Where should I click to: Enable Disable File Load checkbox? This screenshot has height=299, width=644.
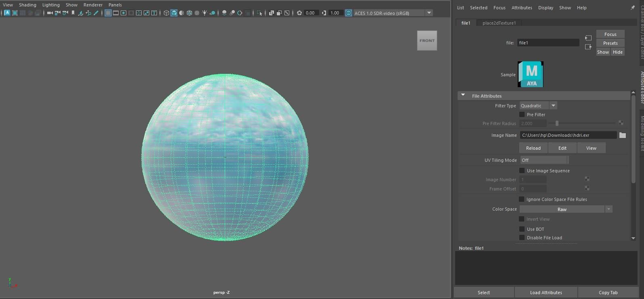(x=522, y=238)
